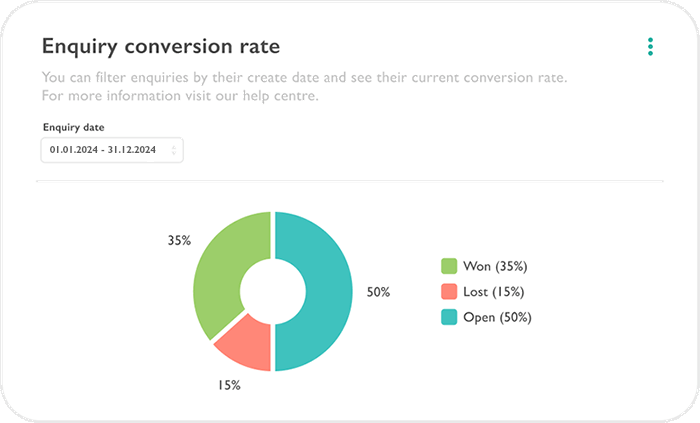The height and width of the screenshot is (423, 700).
Task: Click the 50% chart data label
Action: point(378,292)
